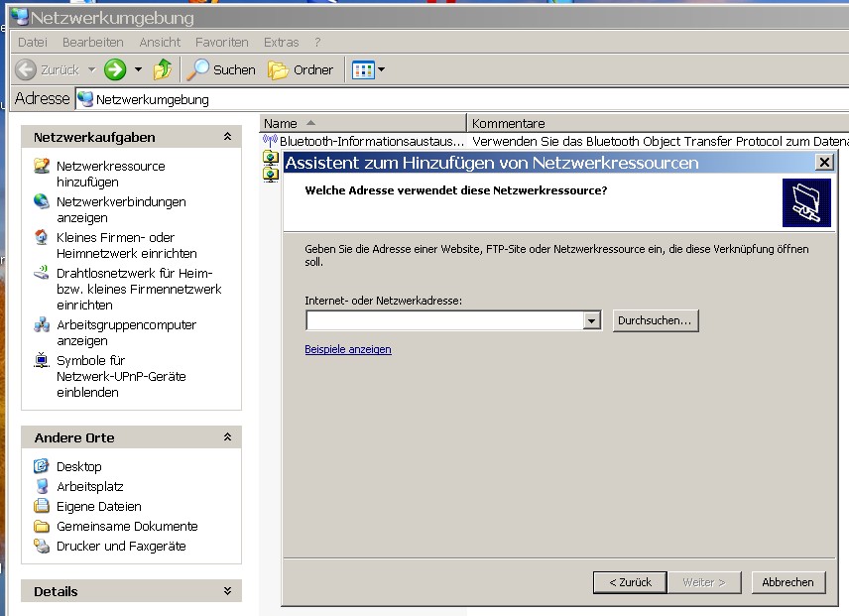
Task: Open the Ansicht menu
Action: pyautogui.click(x=160, y=43)
